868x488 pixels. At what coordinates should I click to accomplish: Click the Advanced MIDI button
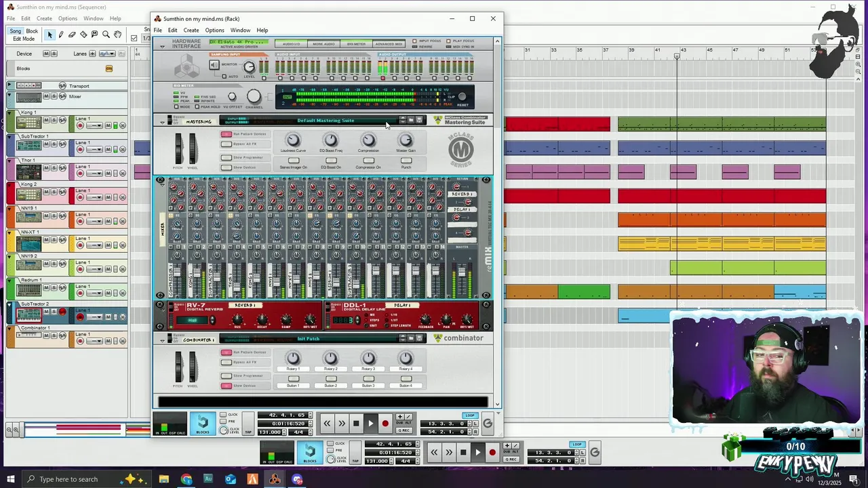click(x=389, y=44)
